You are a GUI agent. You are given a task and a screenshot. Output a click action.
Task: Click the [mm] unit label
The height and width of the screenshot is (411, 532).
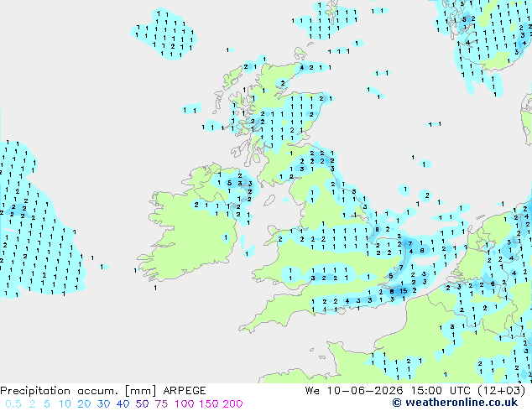pos(140,391)
